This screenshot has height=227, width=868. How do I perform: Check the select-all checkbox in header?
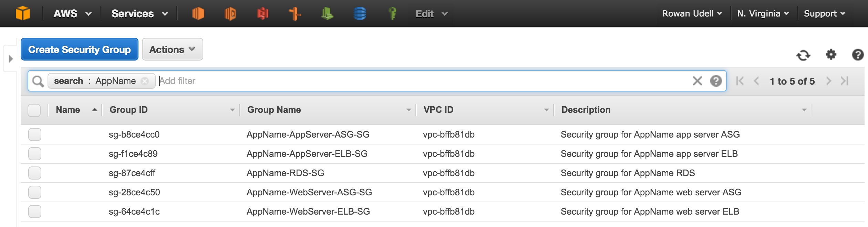[x=34, y=109]
